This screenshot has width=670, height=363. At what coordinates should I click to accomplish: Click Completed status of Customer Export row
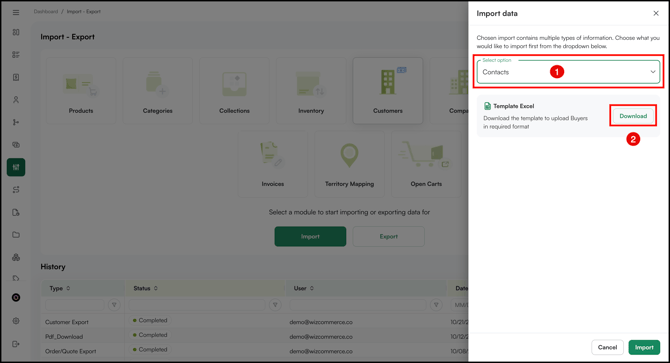pyautogui.click(x=150, y=320)
